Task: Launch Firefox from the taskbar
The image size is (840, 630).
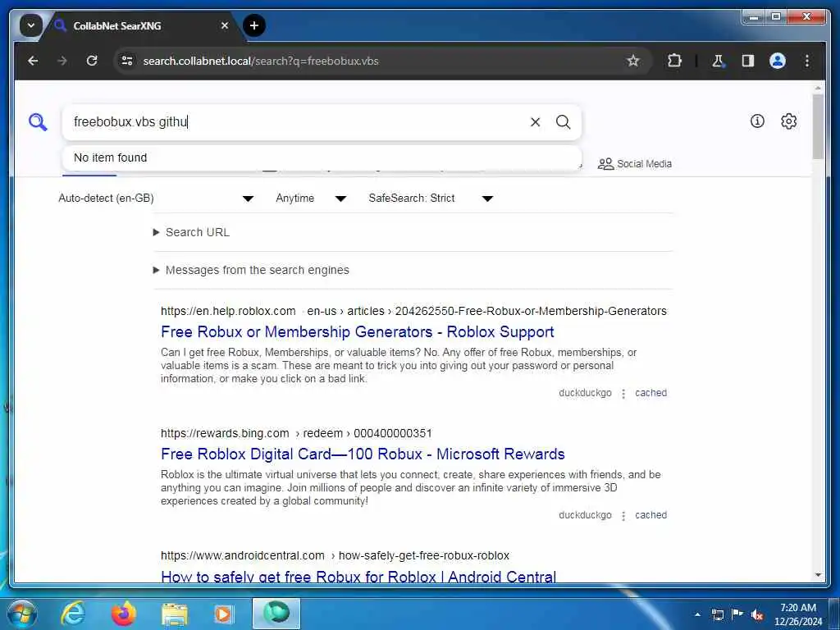Action: 123,614
